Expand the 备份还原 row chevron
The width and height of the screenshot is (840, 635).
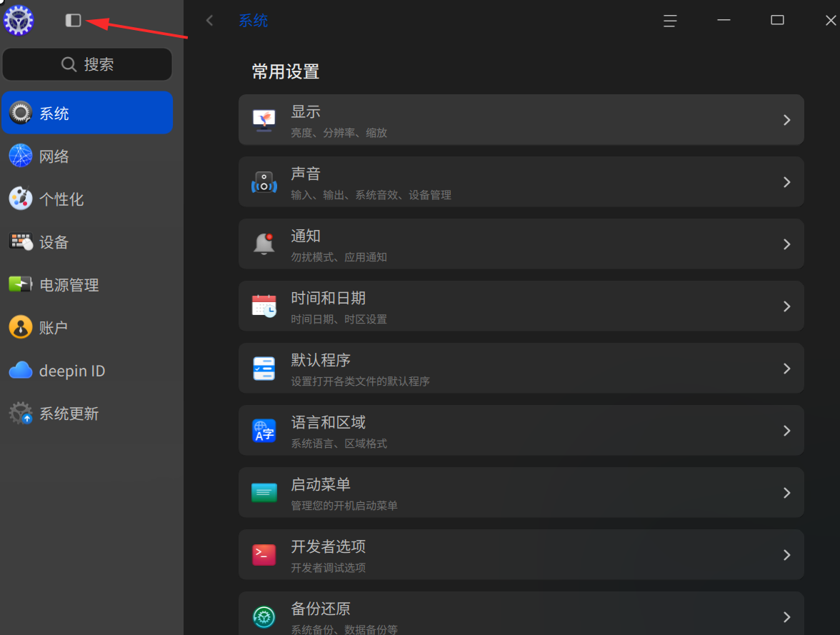786,617
